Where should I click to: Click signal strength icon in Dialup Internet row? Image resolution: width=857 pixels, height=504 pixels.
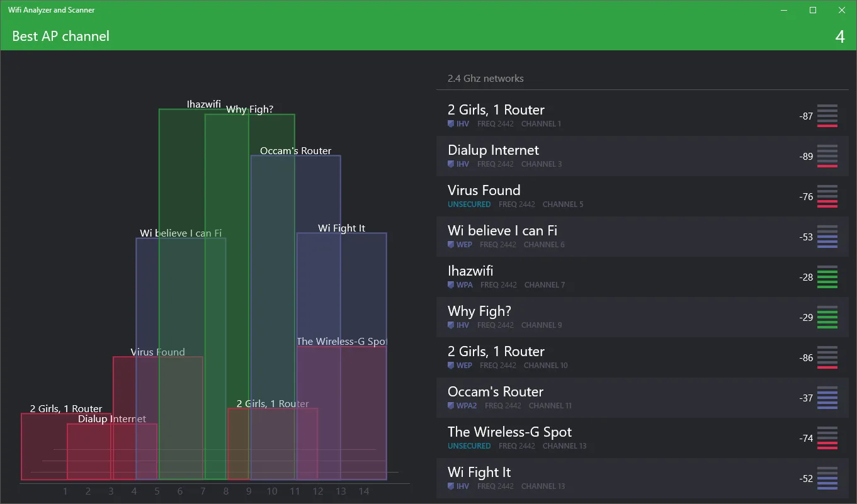[x=827, y=156]
